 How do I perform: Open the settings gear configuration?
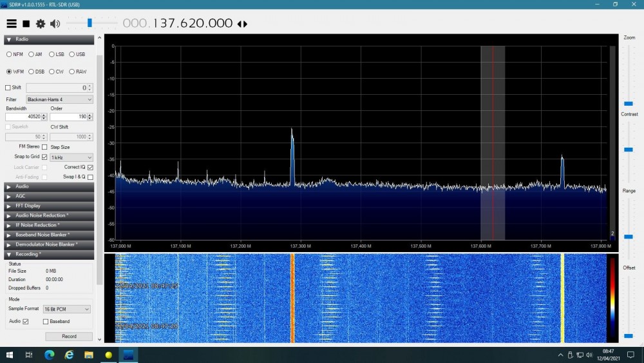click(40, 24)
